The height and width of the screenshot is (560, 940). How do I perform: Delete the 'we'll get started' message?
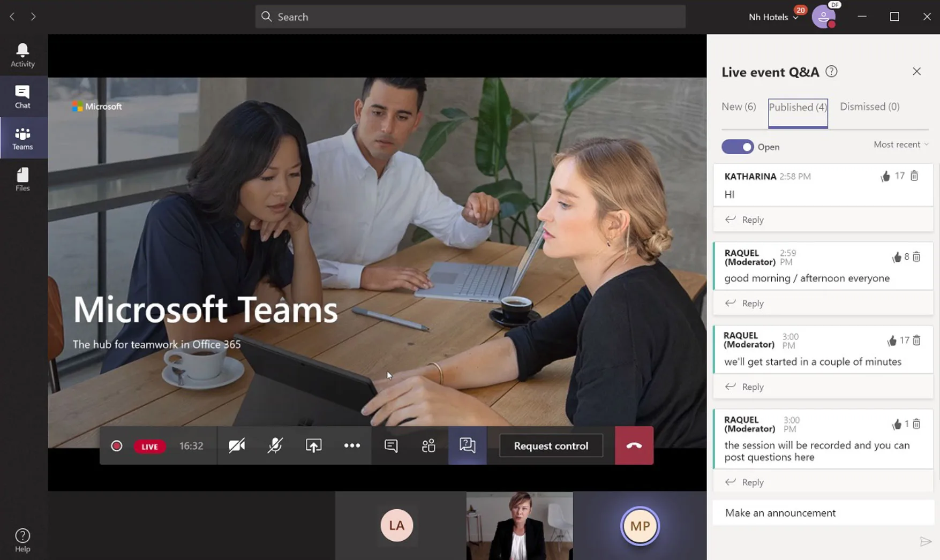point(916,340)
